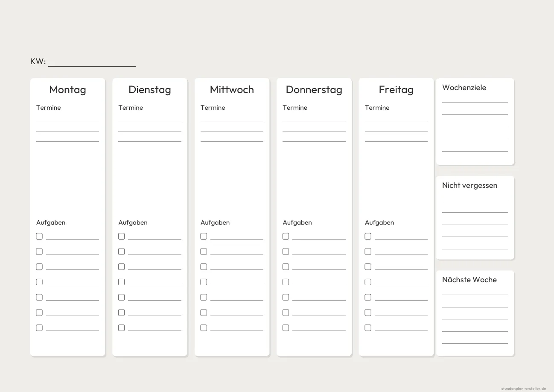Tick the third Aufgaben checkbox under Donnerstag
The width and height of the screenshot is (554, 392).
click(286, 267)
